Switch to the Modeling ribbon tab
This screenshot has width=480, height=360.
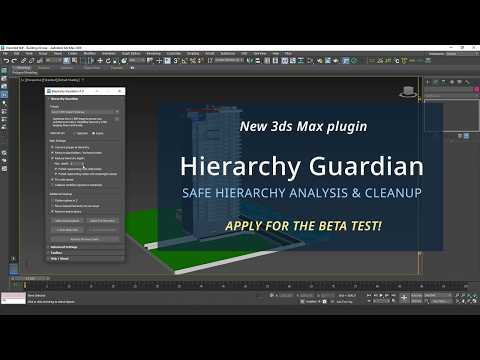point(23,68)
